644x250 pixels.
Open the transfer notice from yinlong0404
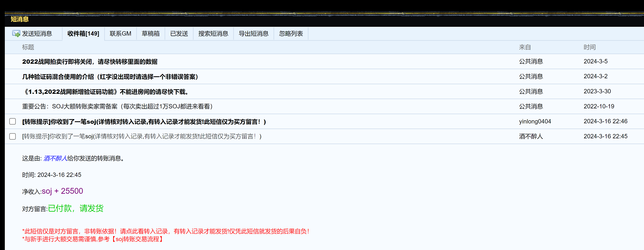pos(144,122)
